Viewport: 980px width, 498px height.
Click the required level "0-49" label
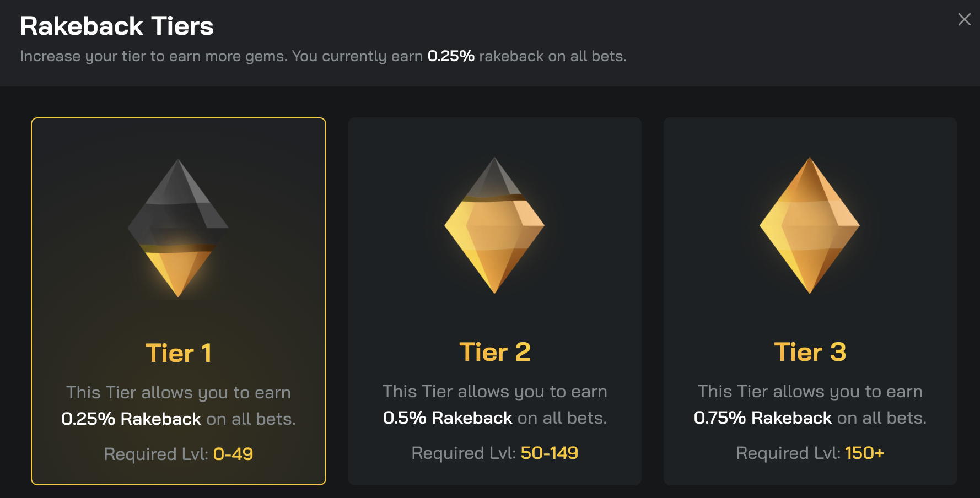(233, 454)
